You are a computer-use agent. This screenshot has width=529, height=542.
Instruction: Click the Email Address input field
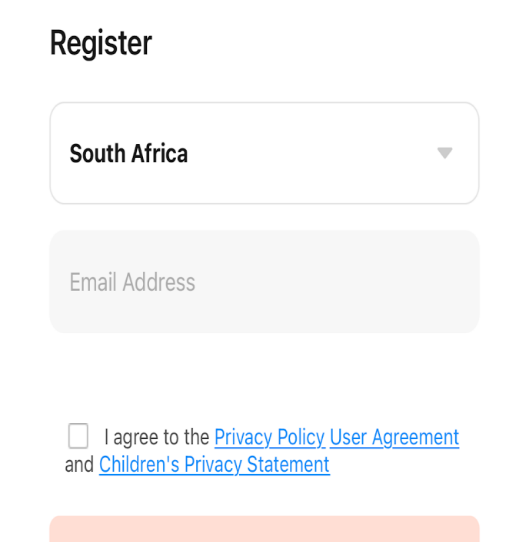[264, 282]
